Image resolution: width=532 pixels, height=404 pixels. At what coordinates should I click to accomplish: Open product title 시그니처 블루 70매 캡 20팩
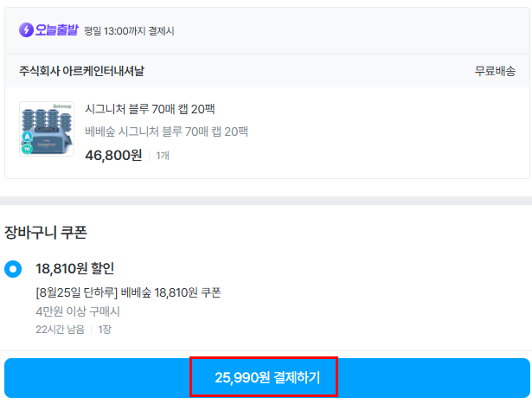[150, 109]
